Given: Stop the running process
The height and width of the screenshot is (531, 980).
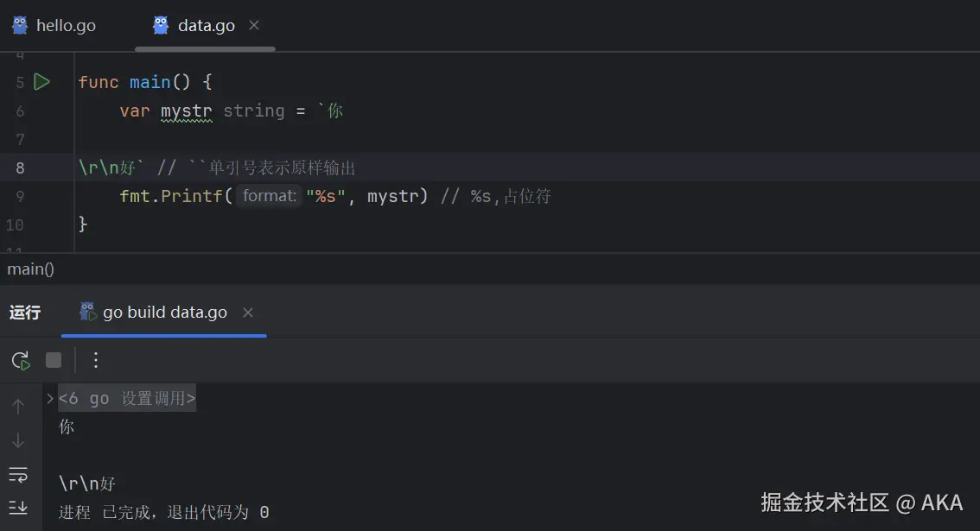Looking at the screenshot, I should (54, 360).
